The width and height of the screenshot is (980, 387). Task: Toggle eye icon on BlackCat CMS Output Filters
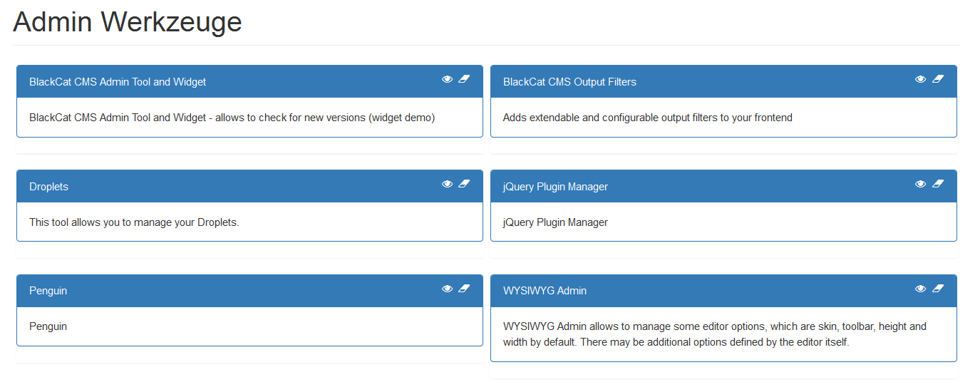pyautogui.click(x=921, y=79)
